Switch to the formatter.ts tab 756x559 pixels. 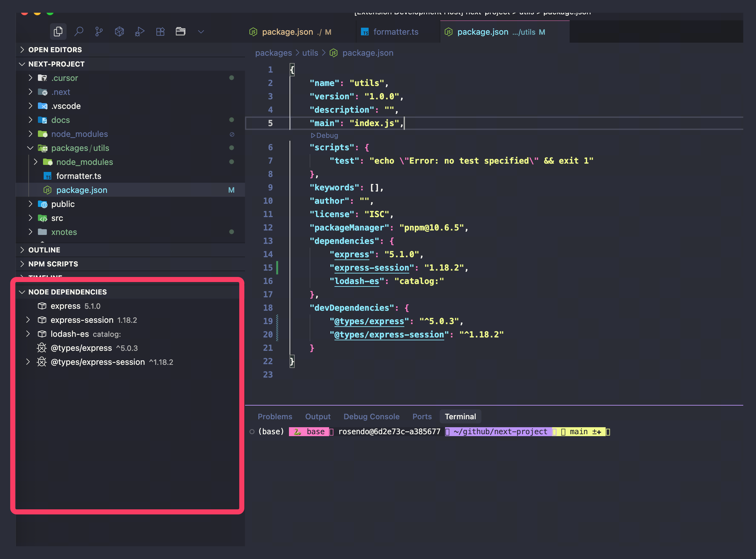point(395,32)
